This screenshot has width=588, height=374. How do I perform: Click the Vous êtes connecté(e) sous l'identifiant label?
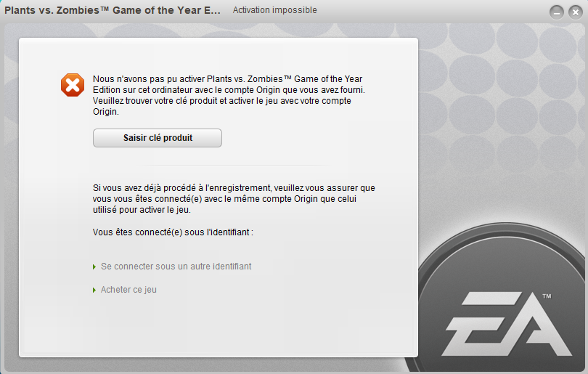(173, 232)
